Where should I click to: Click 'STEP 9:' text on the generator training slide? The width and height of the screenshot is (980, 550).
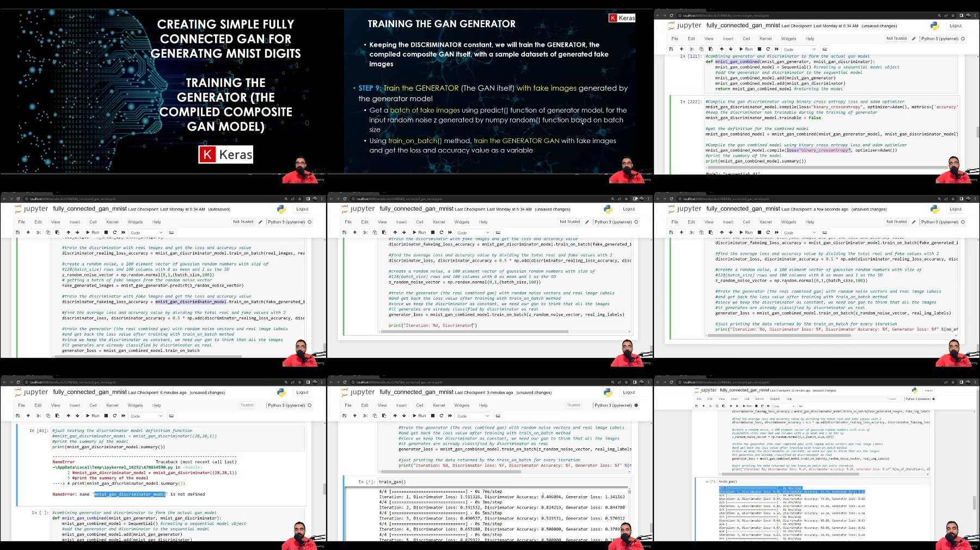(370, 88)
